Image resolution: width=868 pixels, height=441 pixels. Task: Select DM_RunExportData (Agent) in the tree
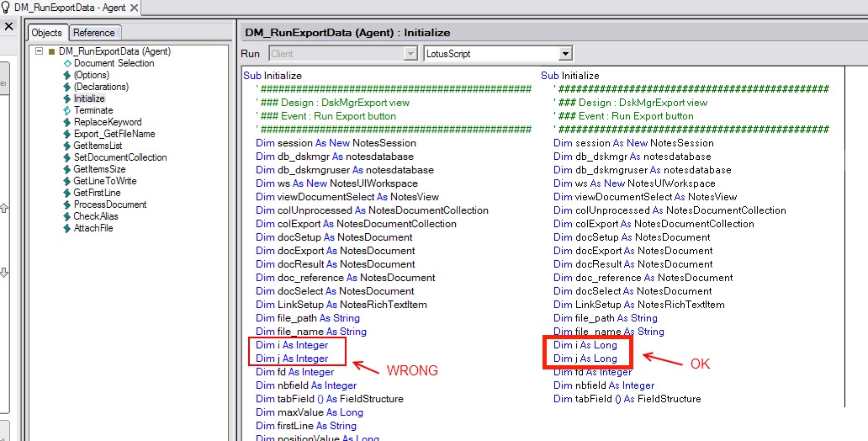tap(114, 51)
